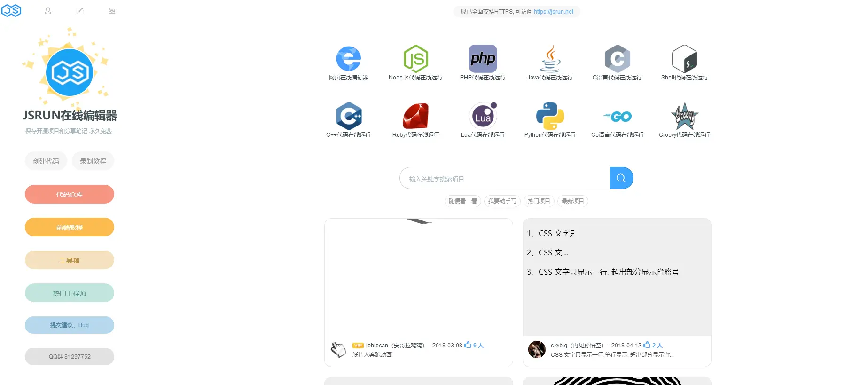This screenshot has width=868, height=385.
Task: Click the C++代码在线运行 label
Action: click(x=349, y=135)
